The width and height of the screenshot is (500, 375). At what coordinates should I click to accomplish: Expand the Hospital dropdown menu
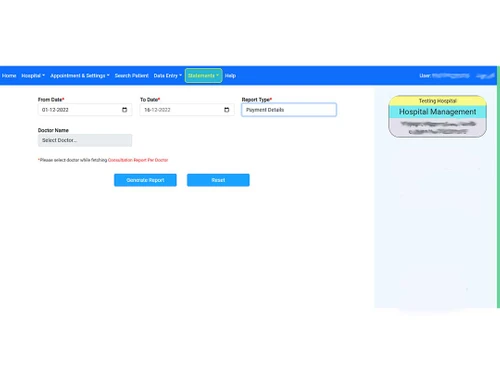pos(33,76)
